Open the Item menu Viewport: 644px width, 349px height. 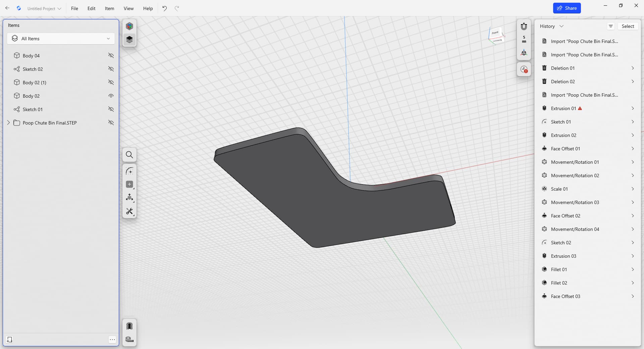pos(109,8)
